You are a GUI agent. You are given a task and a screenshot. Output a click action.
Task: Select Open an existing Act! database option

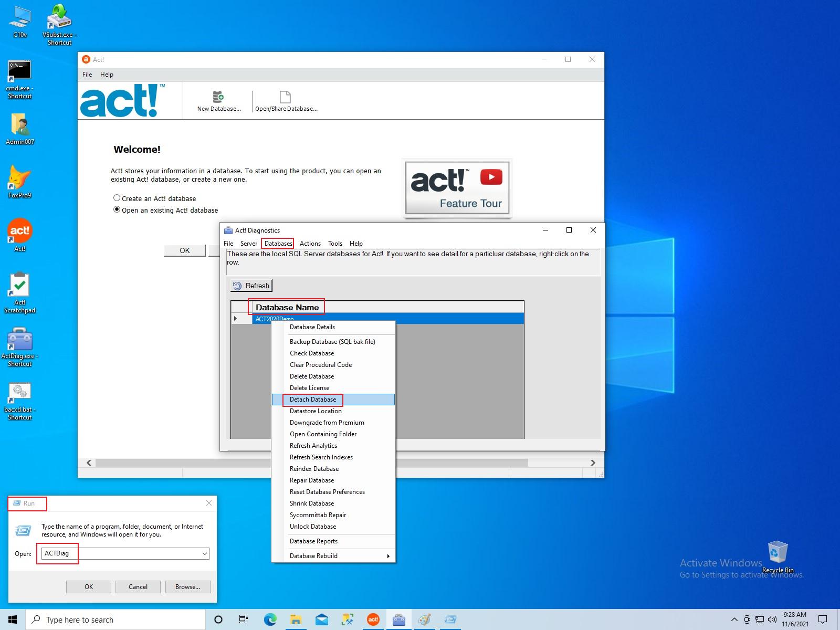pyautogui.click(x=165, y=210)
